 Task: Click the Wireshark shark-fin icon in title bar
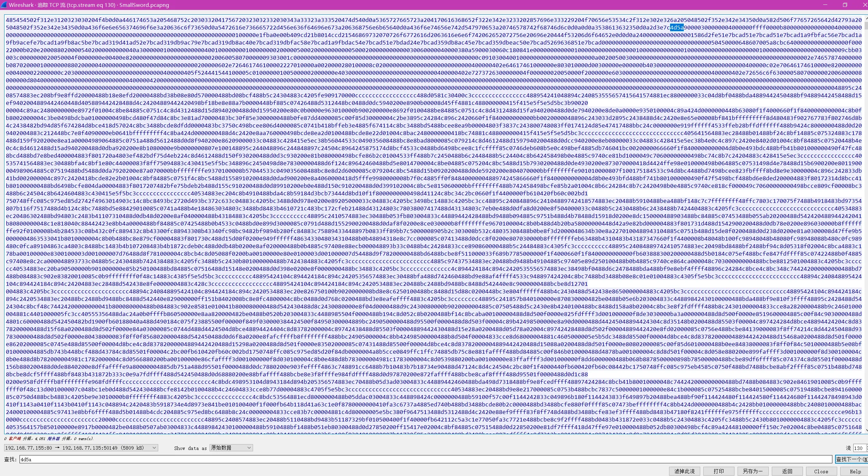point(4,5)
